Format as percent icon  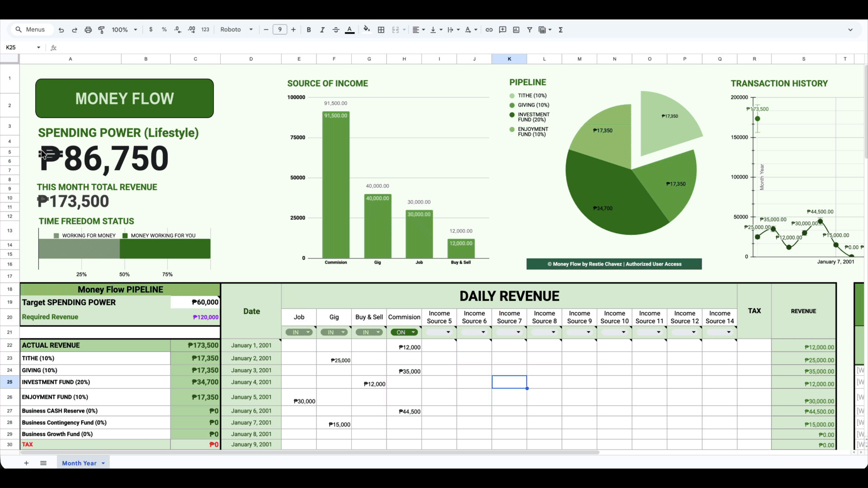[x=164, y=30]
